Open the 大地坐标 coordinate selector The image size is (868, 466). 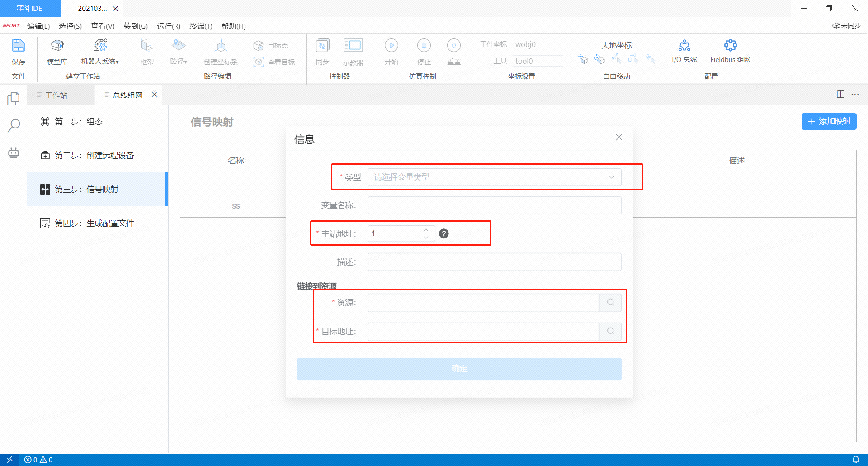click(616, 45)
